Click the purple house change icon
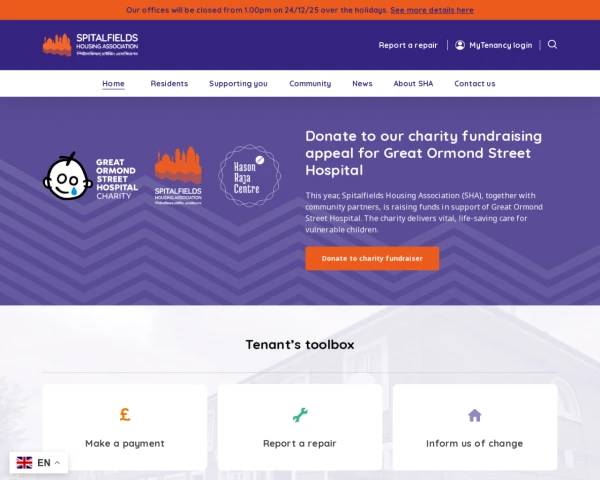The height and width of the screenshot is (480, 600). (474, 415)
